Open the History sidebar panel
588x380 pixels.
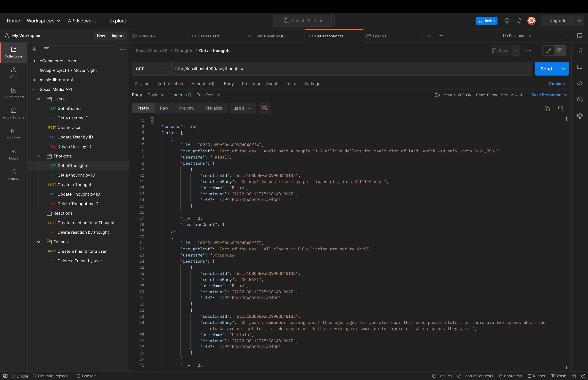coord(14,175)
